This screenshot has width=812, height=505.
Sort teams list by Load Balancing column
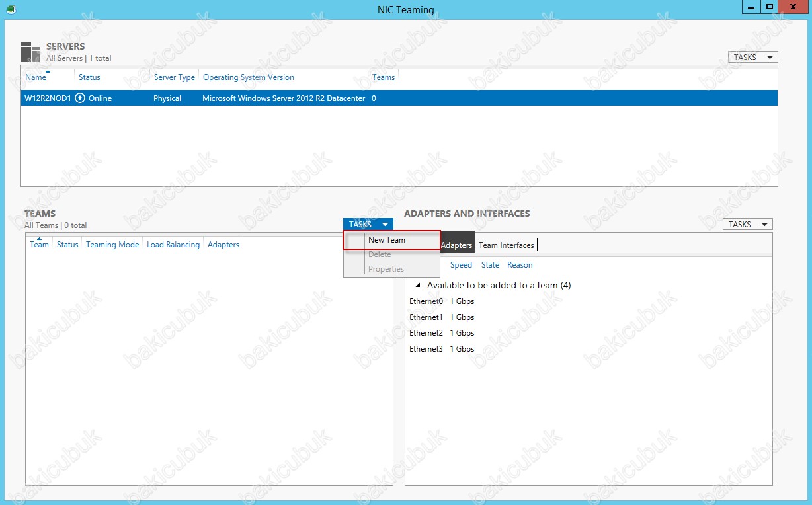[x=173, y=245]
